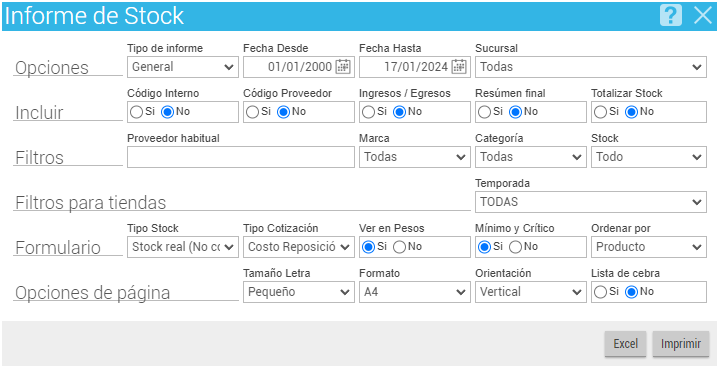Click the Imprimir button
Viewport: 719px width, 368px height.
681,344
